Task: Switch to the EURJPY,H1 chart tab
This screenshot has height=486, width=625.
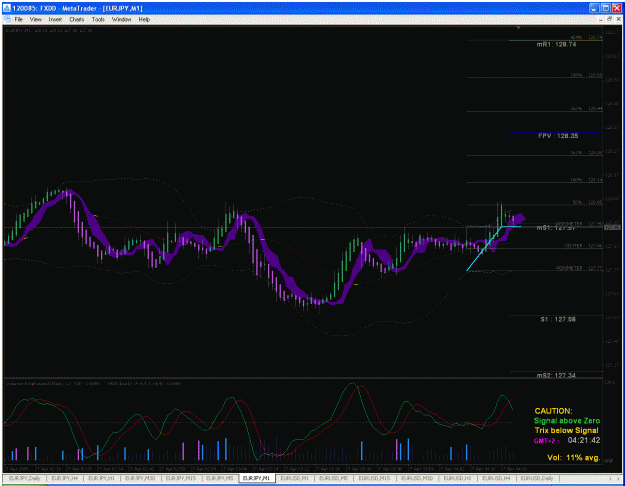Action: click(x=101, y=478)
